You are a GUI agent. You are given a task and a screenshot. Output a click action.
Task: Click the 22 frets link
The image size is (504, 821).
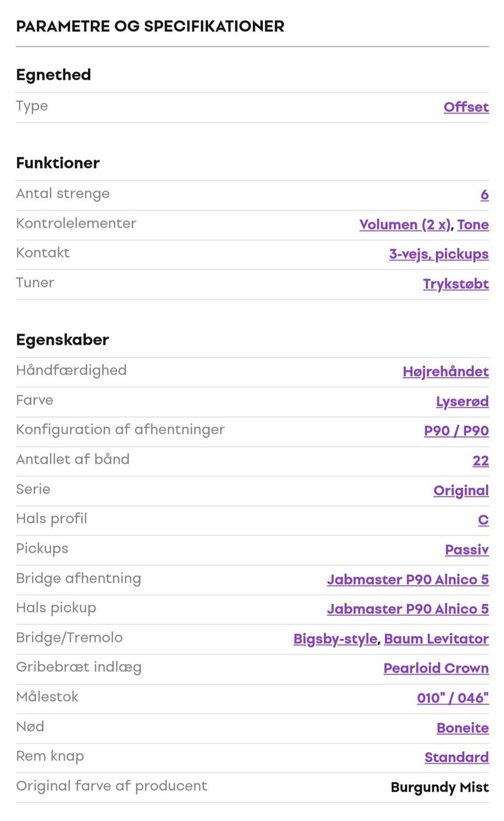pyautogui.click(x=480, y=461)
